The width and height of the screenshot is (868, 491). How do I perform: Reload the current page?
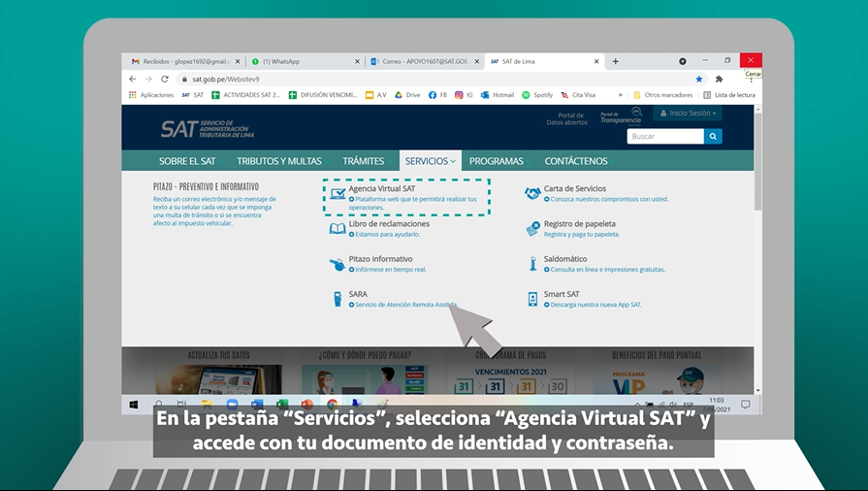(165, 80)
